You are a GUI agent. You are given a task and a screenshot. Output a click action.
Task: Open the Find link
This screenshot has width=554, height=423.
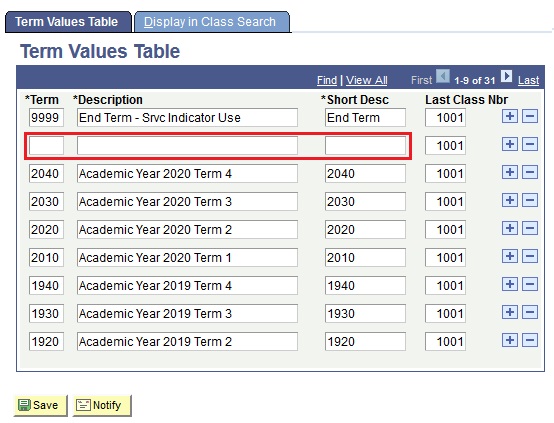(x=327, y=80)
